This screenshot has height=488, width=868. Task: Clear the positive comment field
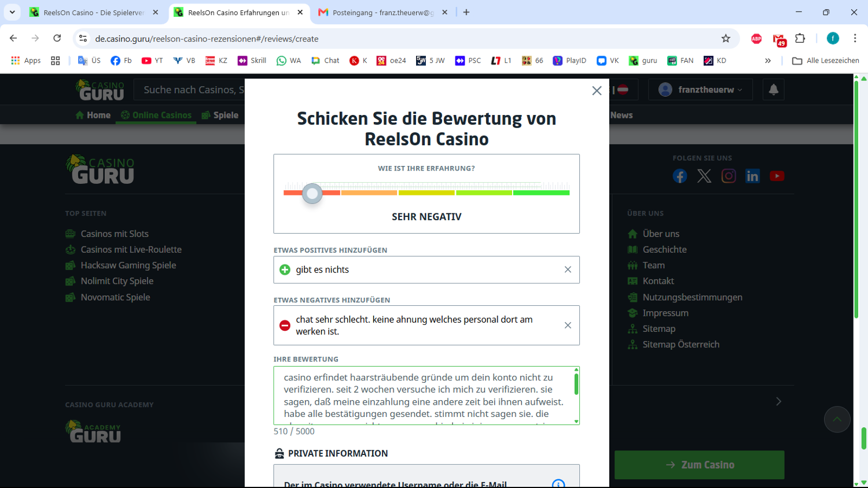coord(568,269)
